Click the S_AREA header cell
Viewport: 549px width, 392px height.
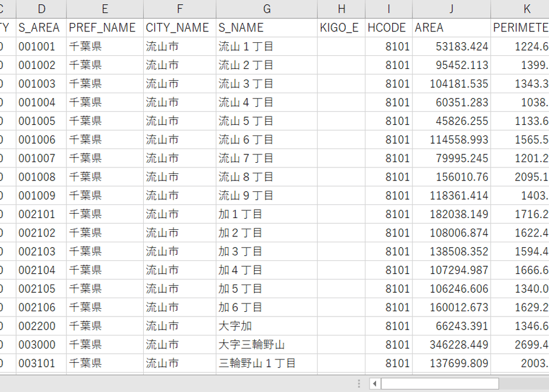[x=42, y=28]
